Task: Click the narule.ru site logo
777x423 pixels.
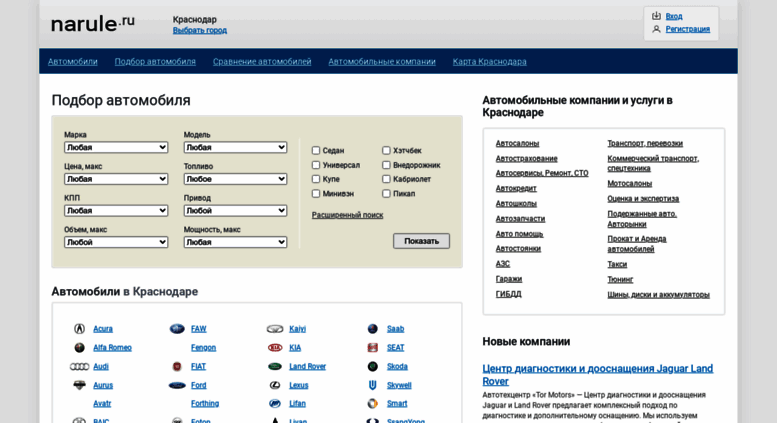Action: coord(93,23)
